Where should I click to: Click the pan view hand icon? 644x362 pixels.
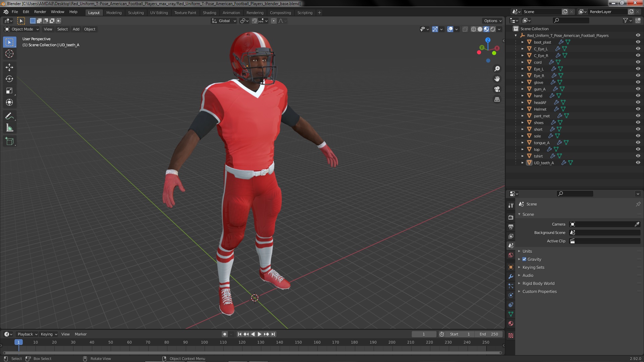(x=497, y=79)
